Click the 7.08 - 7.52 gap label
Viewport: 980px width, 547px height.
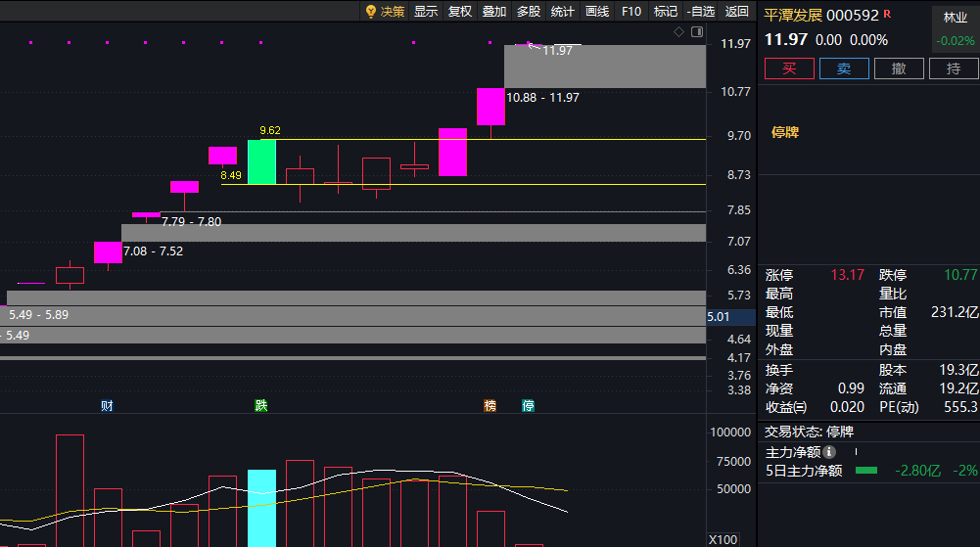click(x=153, y=251)
